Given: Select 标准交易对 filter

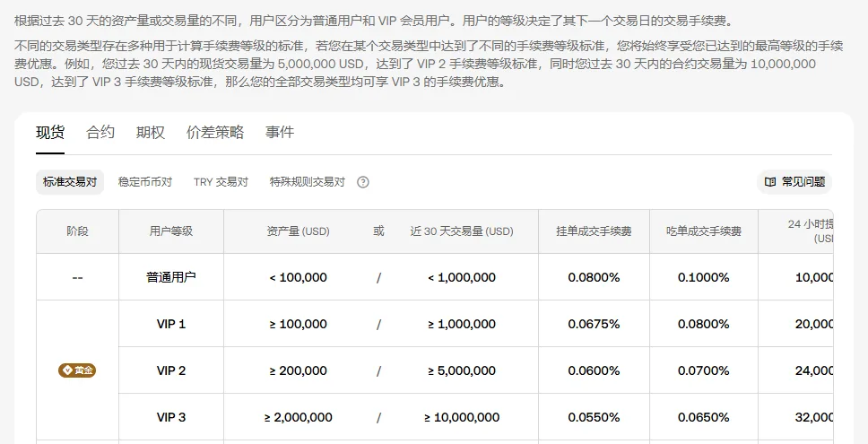Looking at the screenshot, I should pyautogui.click(x=70, y=182).
